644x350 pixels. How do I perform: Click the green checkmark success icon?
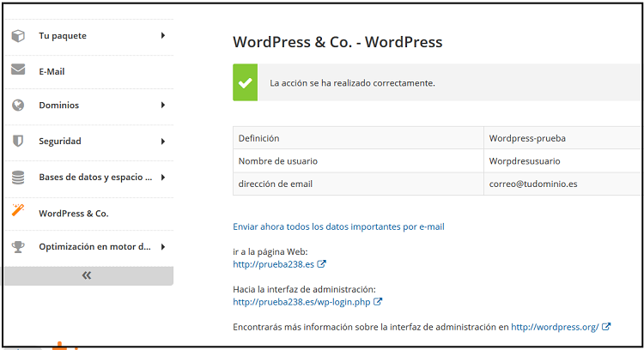[x=246, y=82]
